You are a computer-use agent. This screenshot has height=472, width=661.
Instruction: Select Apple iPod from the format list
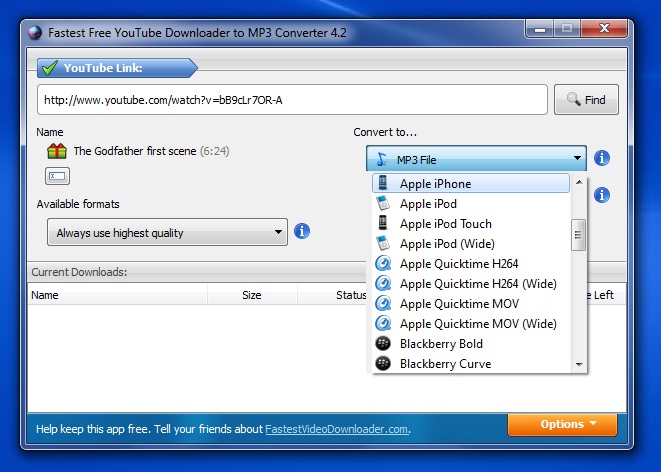pos(471,204)
